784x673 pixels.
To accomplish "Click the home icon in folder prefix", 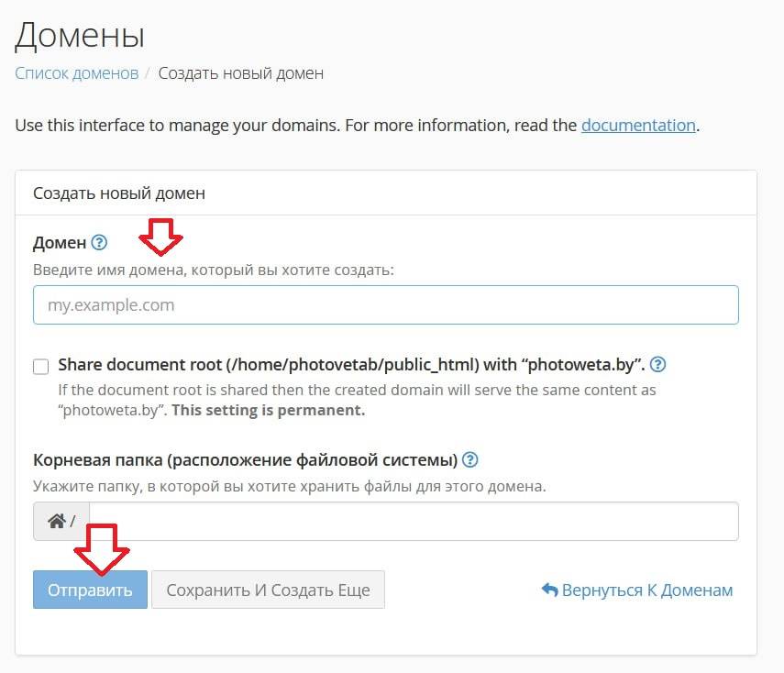I will [x=56, y=522].
